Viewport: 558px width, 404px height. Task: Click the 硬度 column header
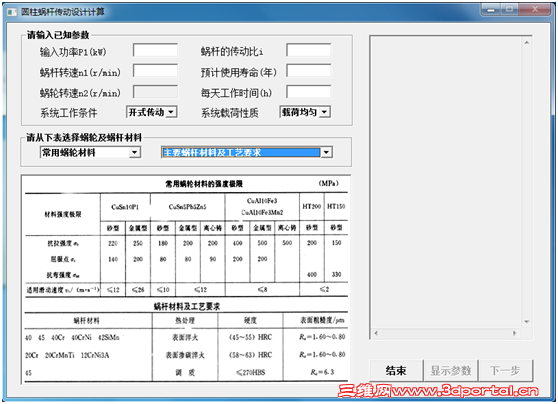tap(250, 320)
